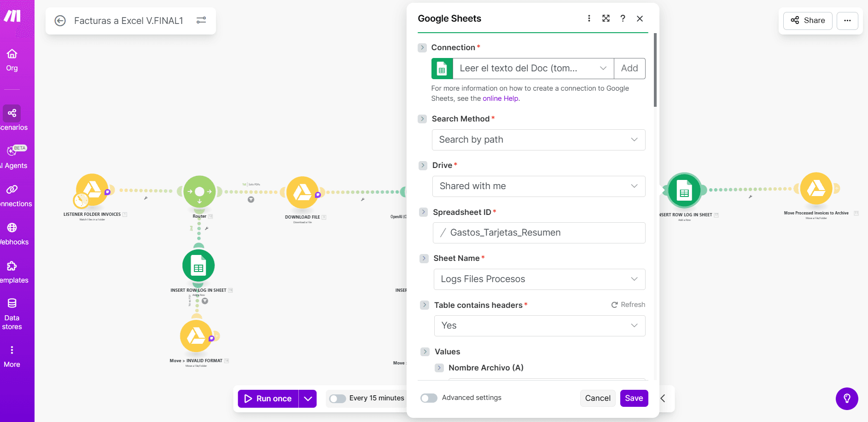This screenshot has height=422, width=868.
Task: Expand the Google Sheets panel to fullscreen
Action: pyautogui.click(x=606, y=18)
